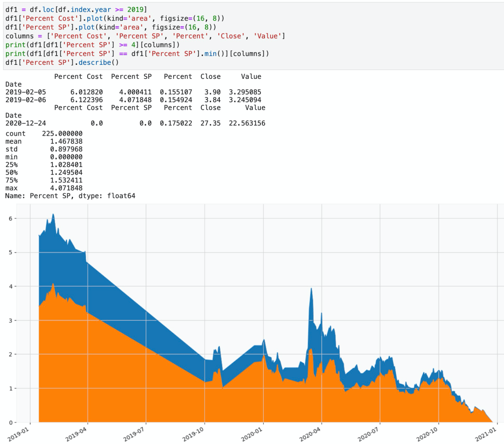Click inside the code cell's first line
The width and height of the screenshot is (504, 444).
[75, 9]
